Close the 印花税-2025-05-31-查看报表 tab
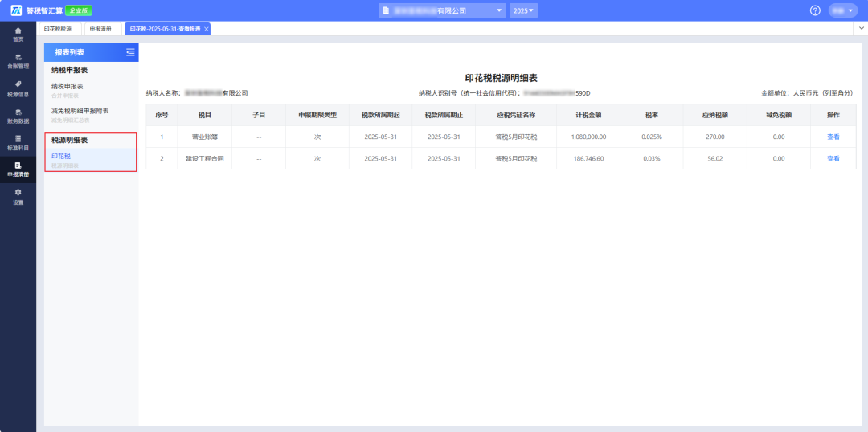The width and height of the screenshot is (868, 432). (207, 29)
